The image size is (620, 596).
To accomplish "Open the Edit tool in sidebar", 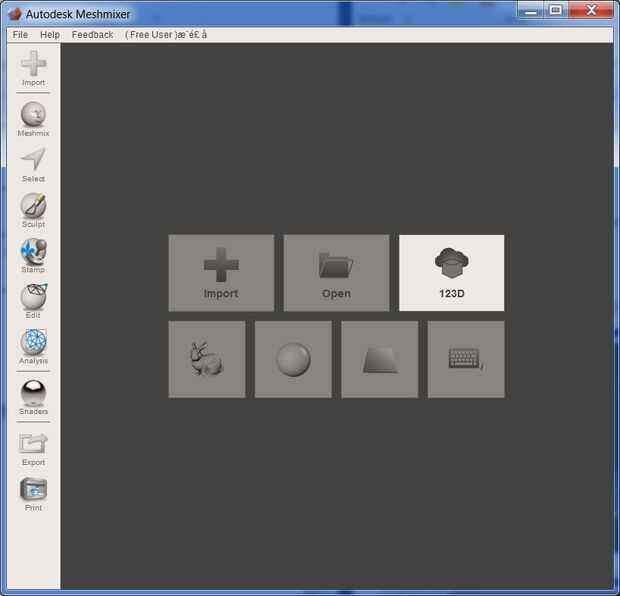I will coord(33,301).
